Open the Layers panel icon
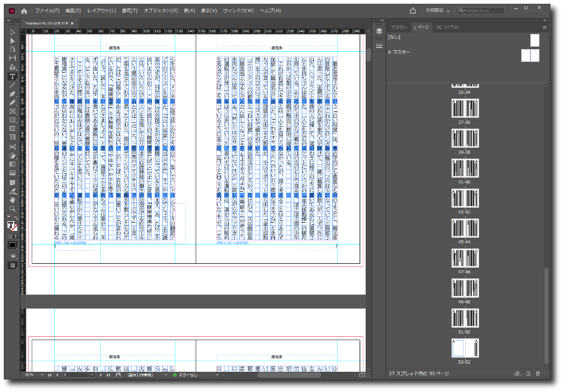Image resolution: width=563 pixels, height=392 pixels. click(x=379, y=31)
